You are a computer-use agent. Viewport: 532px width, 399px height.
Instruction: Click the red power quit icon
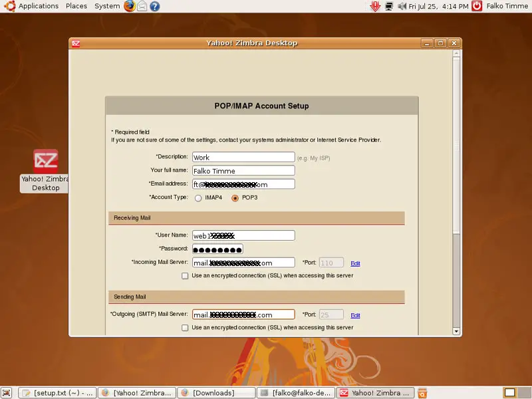(x=477, y=6)
